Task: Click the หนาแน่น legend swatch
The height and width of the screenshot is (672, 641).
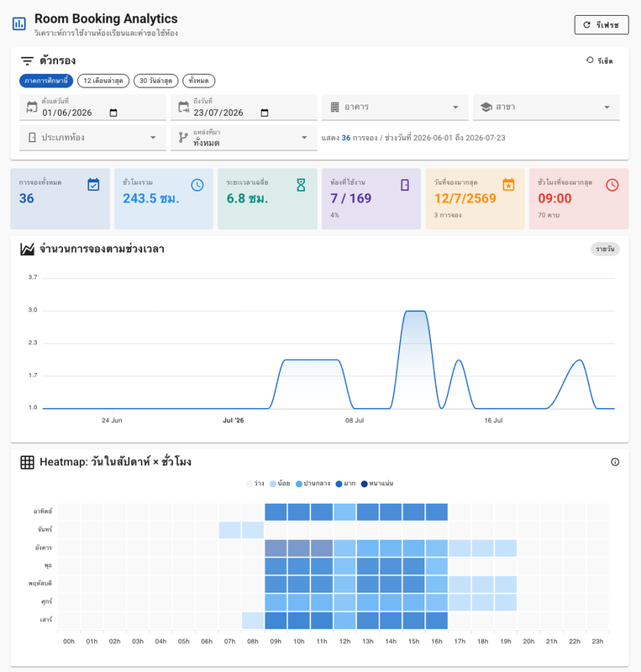Action: (365, 484)
